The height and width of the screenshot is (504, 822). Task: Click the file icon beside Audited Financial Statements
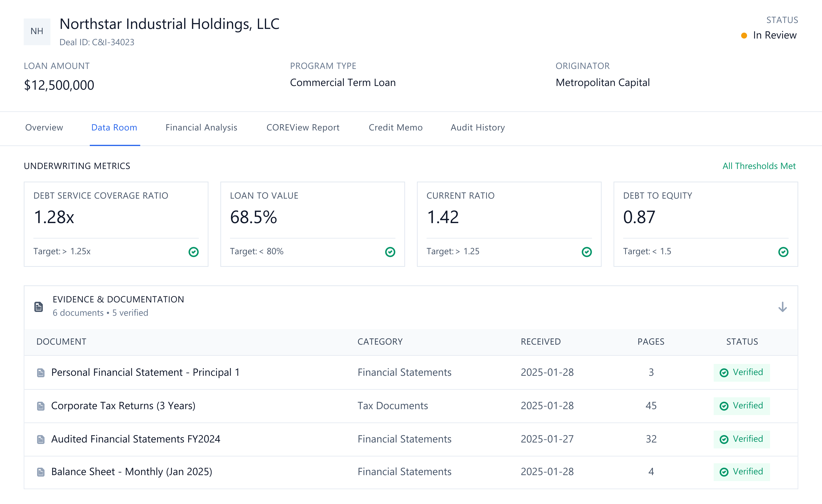pos(41,439)
